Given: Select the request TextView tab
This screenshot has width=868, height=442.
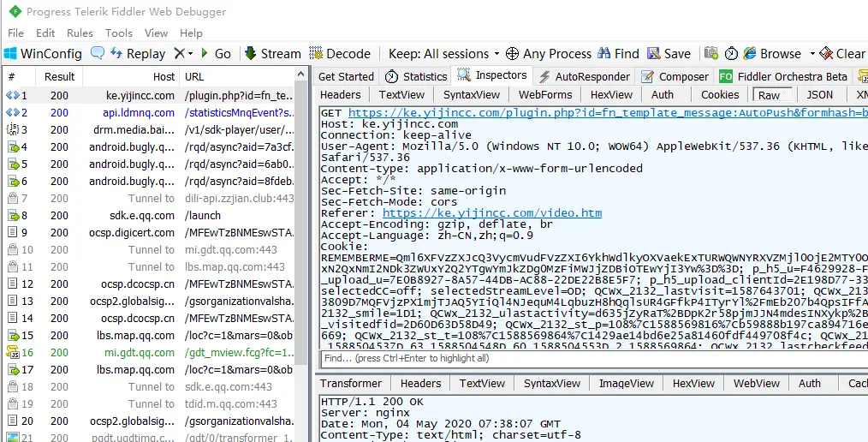Looking at the screenshot, I should pyautogui.click(x=401, y=95).
